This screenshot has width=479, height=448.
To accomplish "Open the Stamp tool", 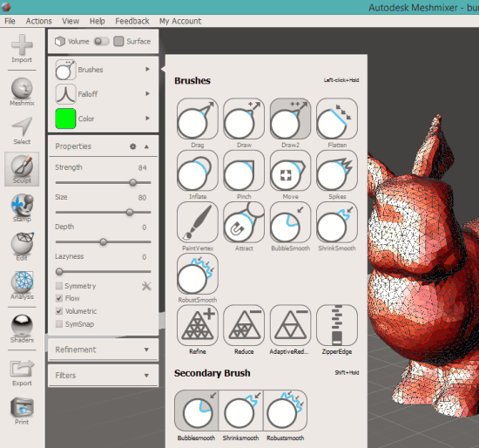I will (x=22, y=207).
